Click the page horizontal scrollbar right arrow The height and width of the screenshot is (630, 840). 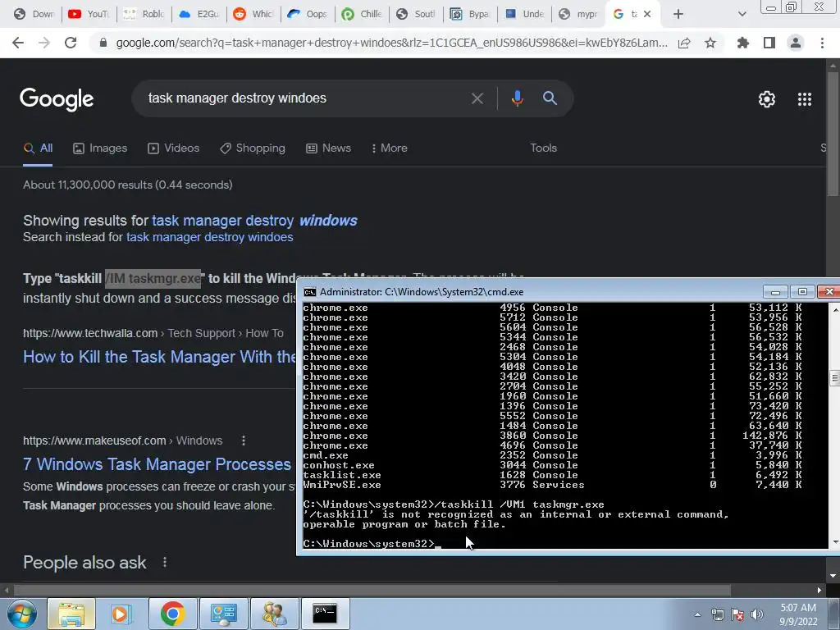(x=819, y=590)
